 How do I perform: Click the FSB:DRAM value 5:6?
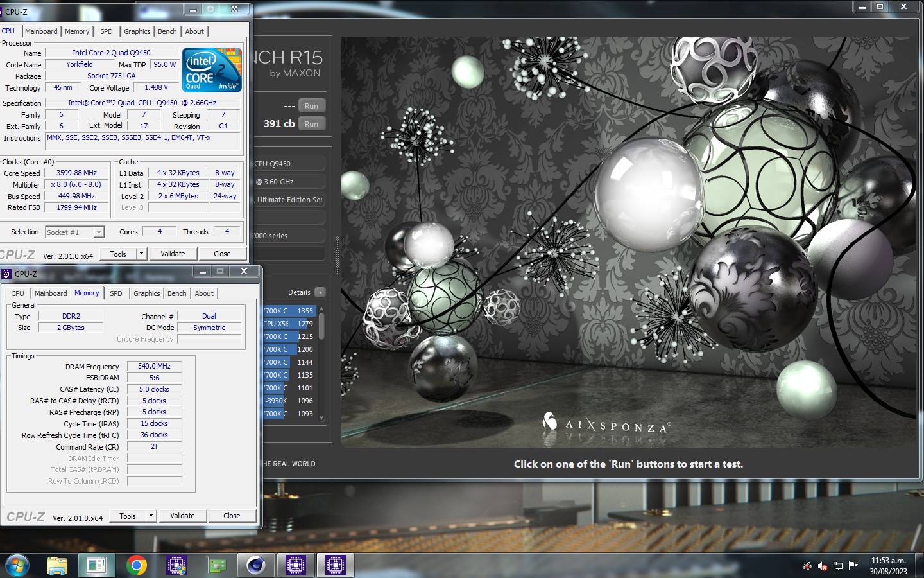coord(154,378)
